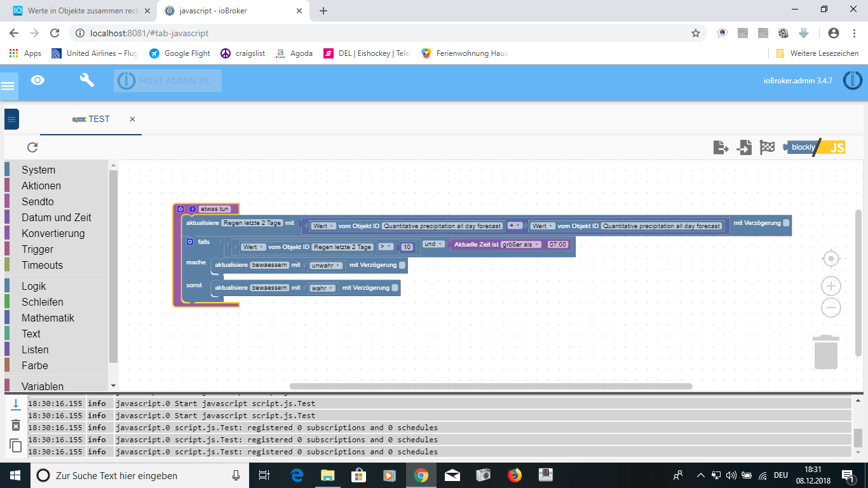The width and height of the screenshot is (868, 488).
Task: Toggle mit Verzögerung checkbox beside unwahr
Action: pos(402,265)
